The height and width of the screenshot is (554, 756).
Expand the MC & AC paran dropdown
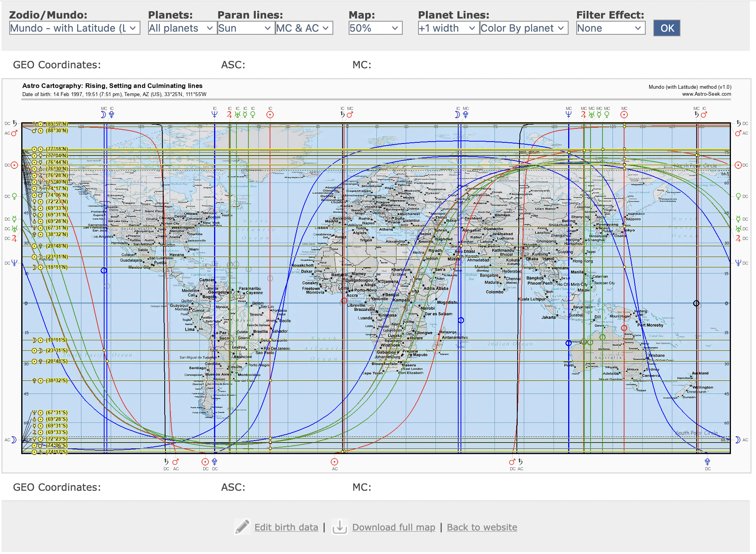pos(304,28)
